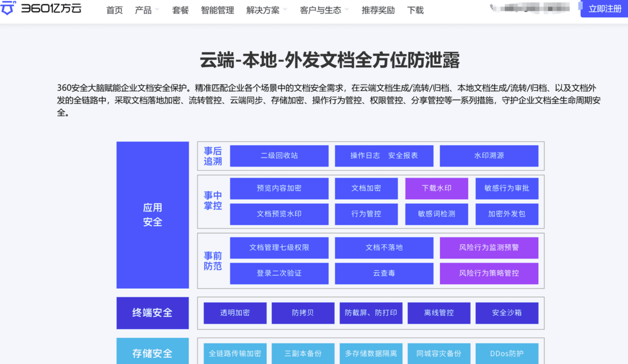
Task: Click the 行为管控 block
Action: 366,214
